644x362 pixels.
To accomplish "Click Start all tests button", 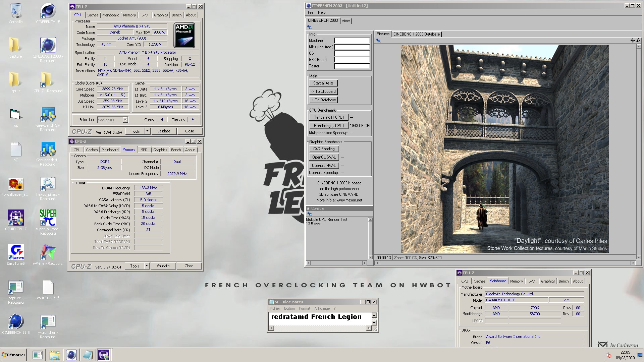I will coord(323,83).
